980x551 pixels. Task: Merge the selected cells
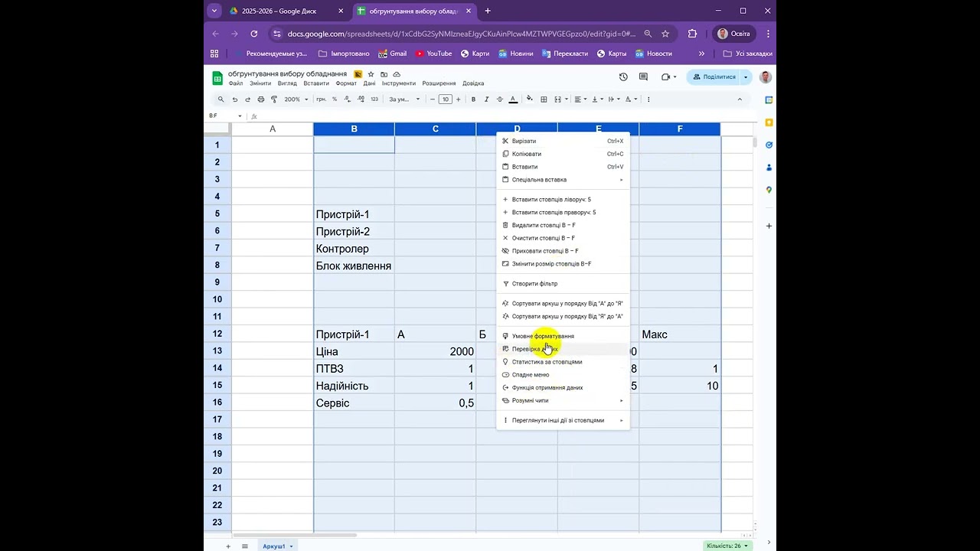click(x=557, y=99)
